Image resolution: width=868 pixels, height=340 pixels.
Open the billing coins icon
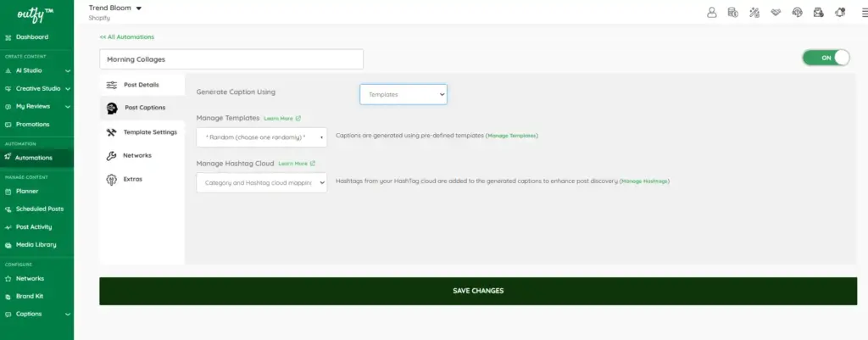click(x=733, y=12)
